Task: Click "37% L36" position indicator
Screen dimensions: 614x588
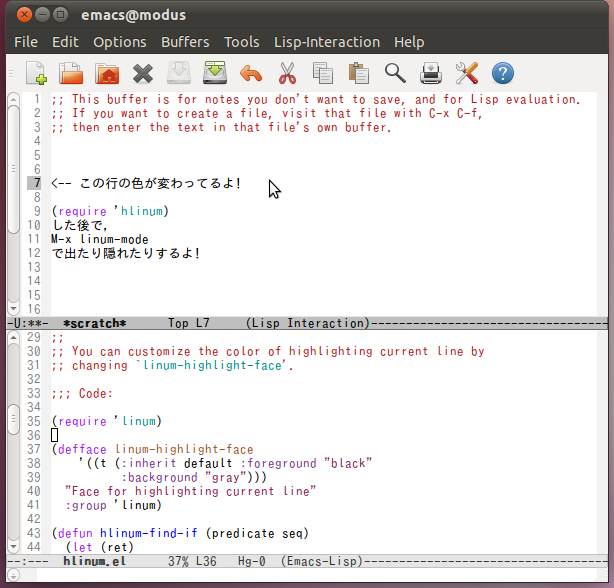Action: [x=192, y=561]
